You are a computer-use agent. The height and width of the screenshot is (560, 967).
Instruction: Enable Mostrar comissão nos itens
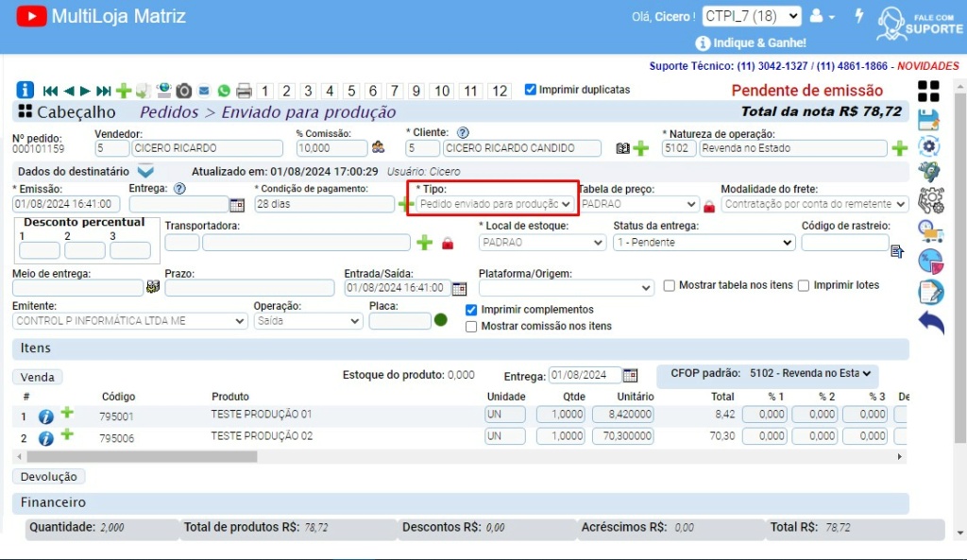469,327
